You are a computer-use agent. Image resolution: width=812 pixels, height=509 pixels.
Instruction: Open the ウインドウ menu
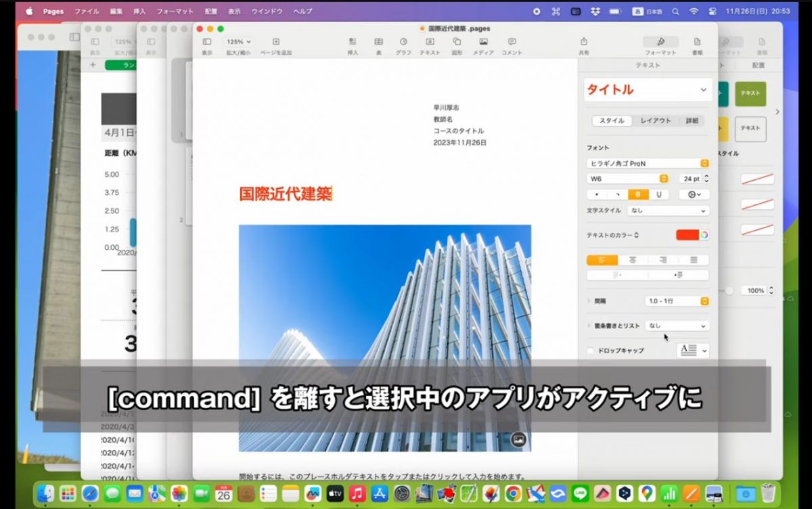[267, 12]
